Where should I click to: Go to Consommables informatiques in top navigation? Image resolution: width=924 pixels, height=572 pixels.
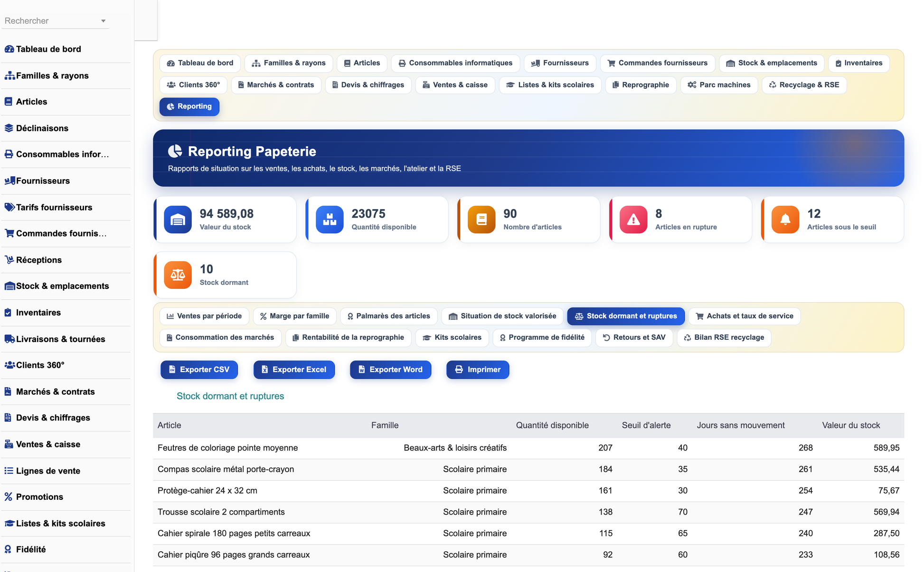[x=455, y=63]
